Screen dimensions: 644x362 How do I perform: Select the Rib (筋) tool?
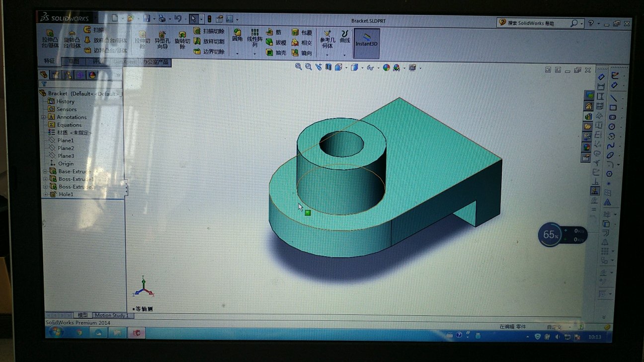(x=274, y=32)
